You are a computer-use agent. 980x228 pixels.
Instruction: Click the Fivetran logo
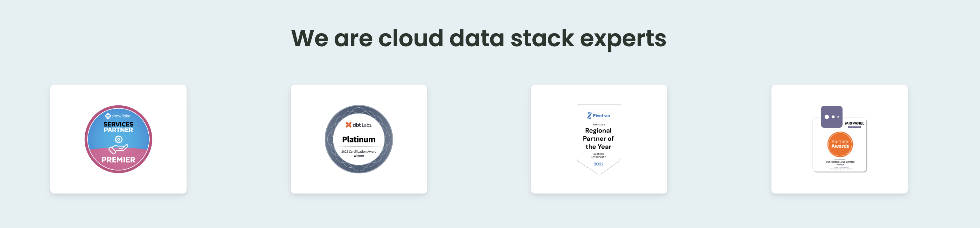599,116
